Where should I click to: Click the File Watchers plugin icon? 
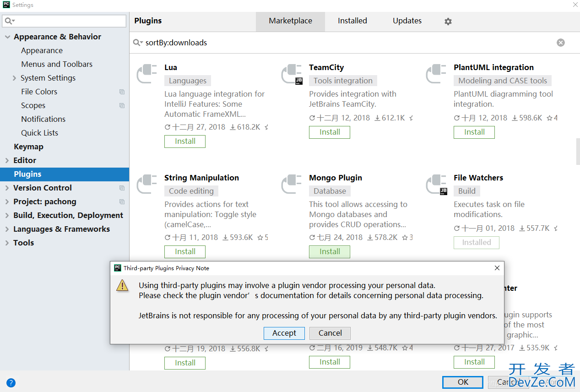tap(436, 185)
